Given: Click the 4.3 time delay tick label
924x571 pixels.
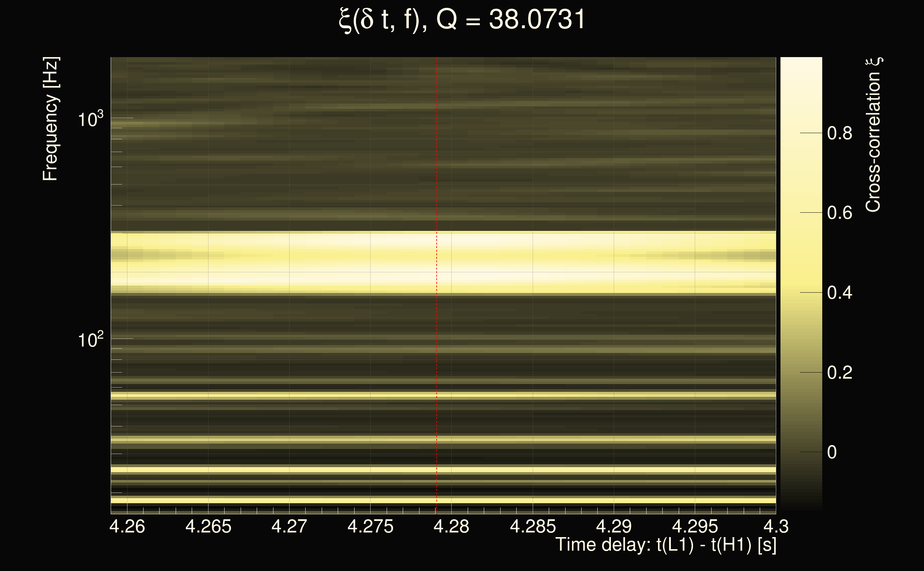Looking at the screenshot, I should [776, 526].
